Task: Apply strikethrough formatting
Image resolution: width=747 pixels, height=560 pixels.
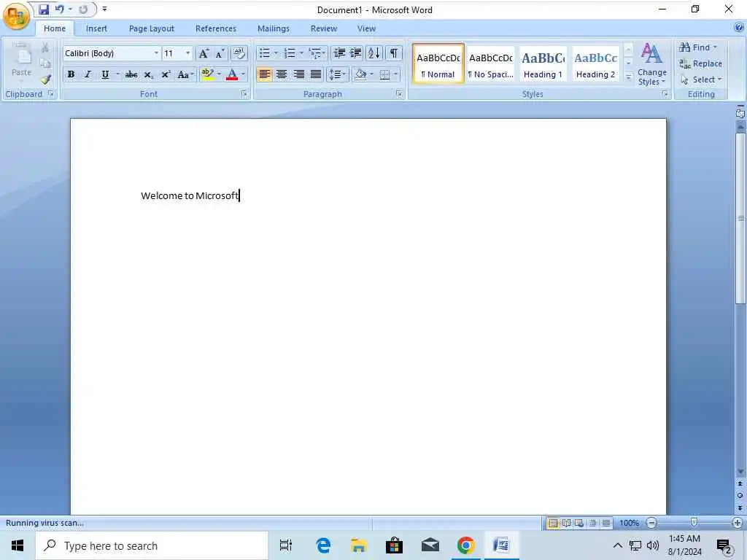Action: 131,74
